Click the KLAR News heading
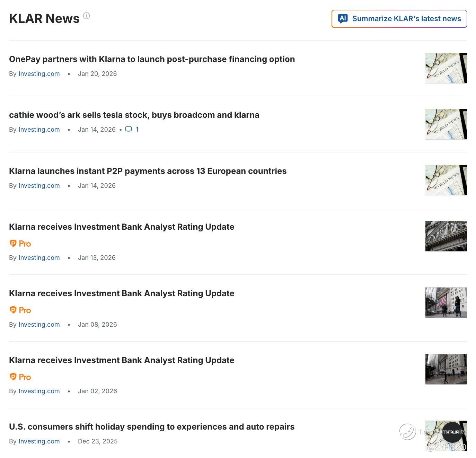 point(44,19)
